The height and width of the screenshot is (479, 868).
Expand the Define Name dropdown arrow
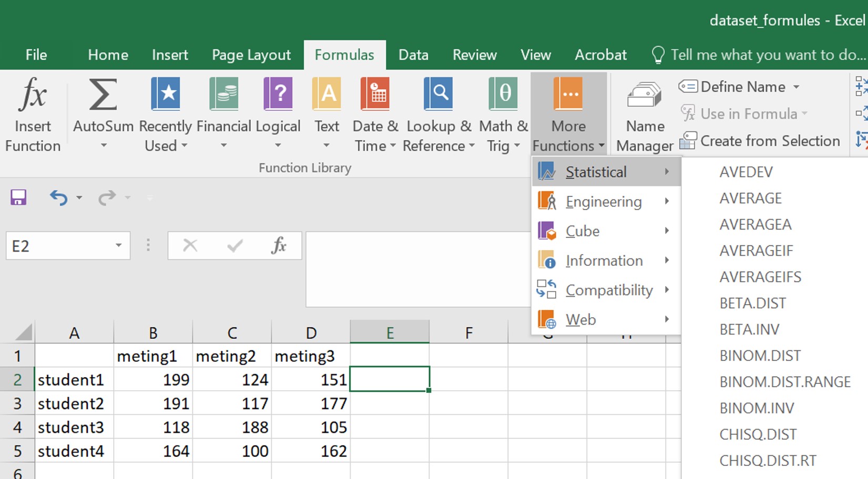pos(796,87)
